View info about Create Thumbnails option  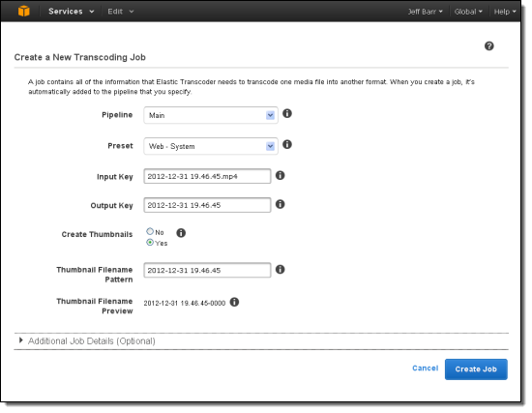coord(181,233)
